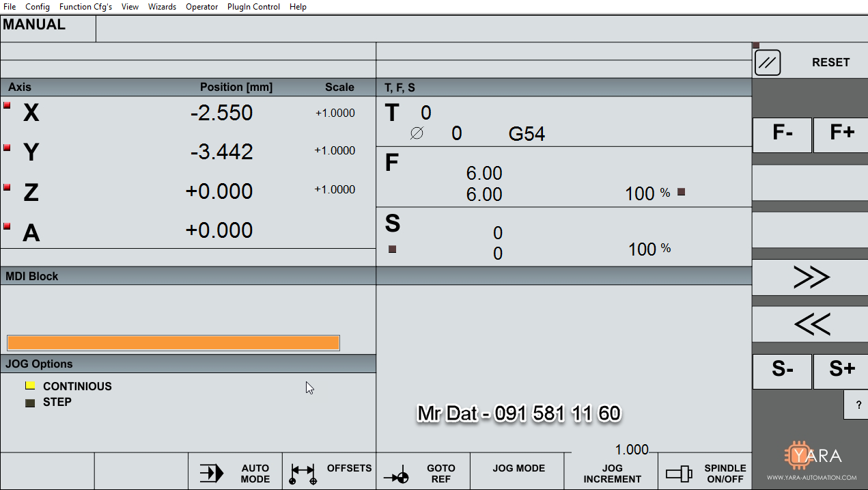Click the Auto Mode arrow icon
The image size is (868, 490).
tap(212, 473)
